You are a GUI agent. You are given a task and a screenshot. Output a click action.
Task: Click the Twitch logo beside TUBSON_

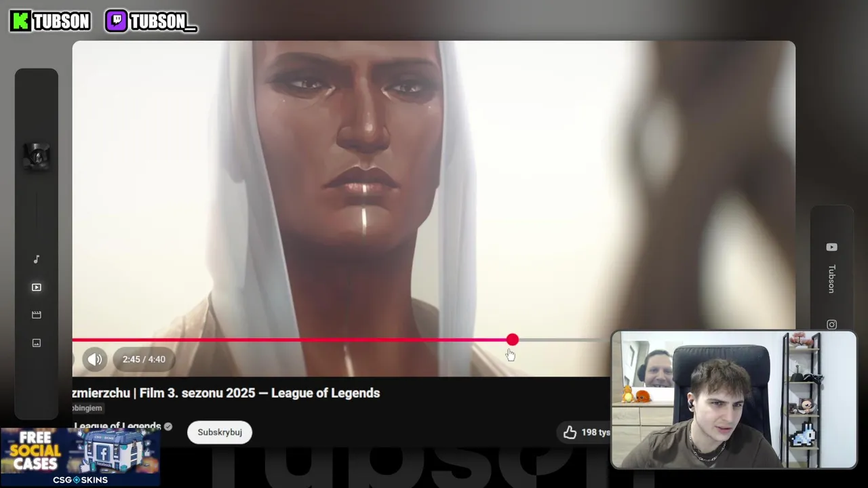click(x=117, y=21)
